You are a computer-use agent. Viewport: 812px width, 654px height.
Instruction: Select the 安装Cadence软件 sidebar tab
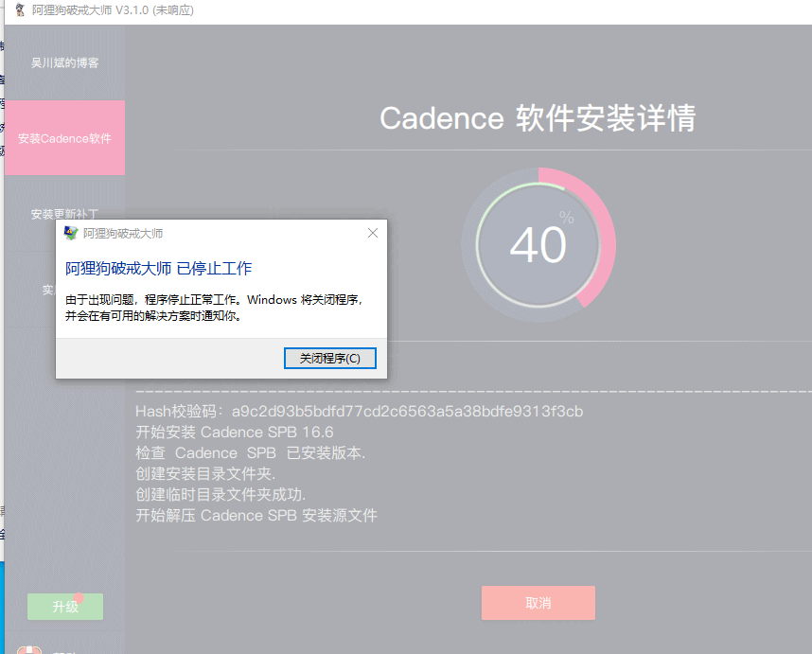[x=64, y=138]
